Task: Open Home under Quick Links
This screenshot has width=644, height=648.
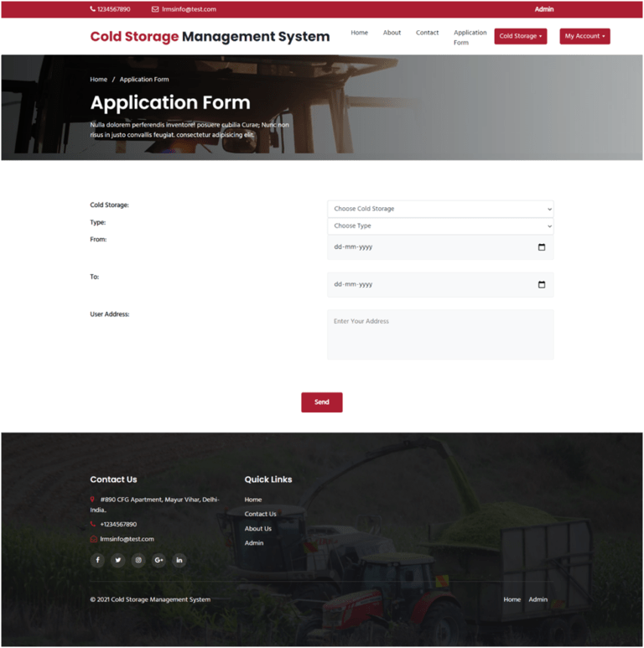Action: (253, 500)
